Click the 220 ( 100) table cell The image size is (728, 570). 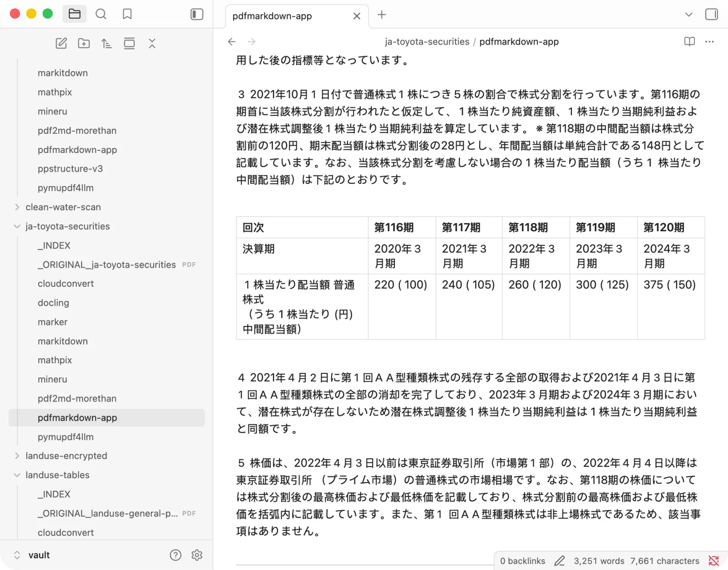pyautogui.click(x=402, y=306)
